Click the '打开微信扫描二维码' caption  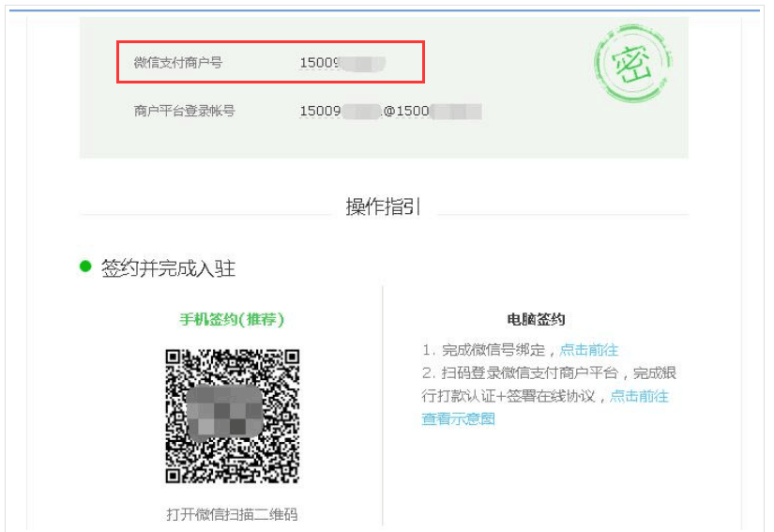[232, 515]
